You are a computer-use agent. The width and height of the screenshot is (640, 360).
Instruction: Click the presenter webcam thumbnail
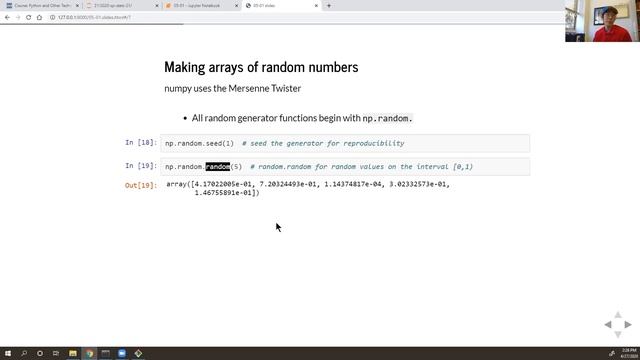(x=602, y=21)
